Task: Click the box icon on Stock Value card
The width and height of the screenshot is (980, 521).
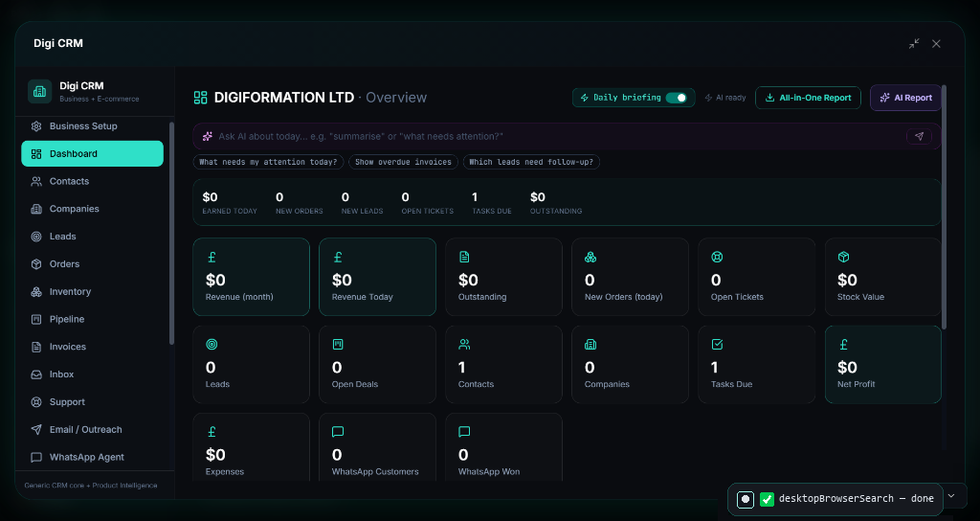Action: pos(843,257)
